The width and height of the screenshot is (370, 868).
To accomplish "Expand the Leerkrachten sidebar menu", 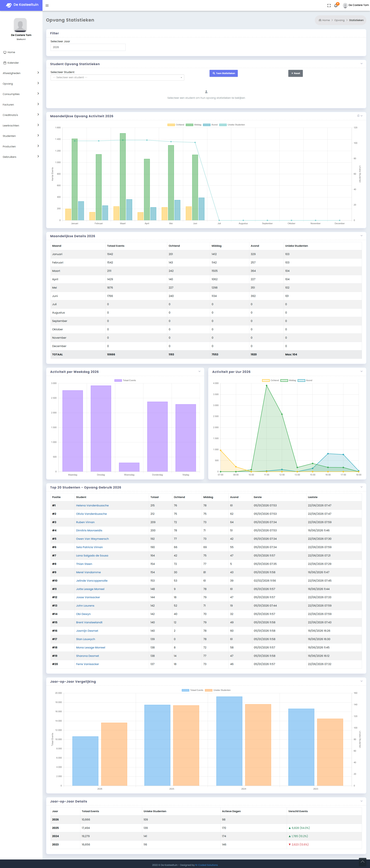I will (x=21, y=125).
